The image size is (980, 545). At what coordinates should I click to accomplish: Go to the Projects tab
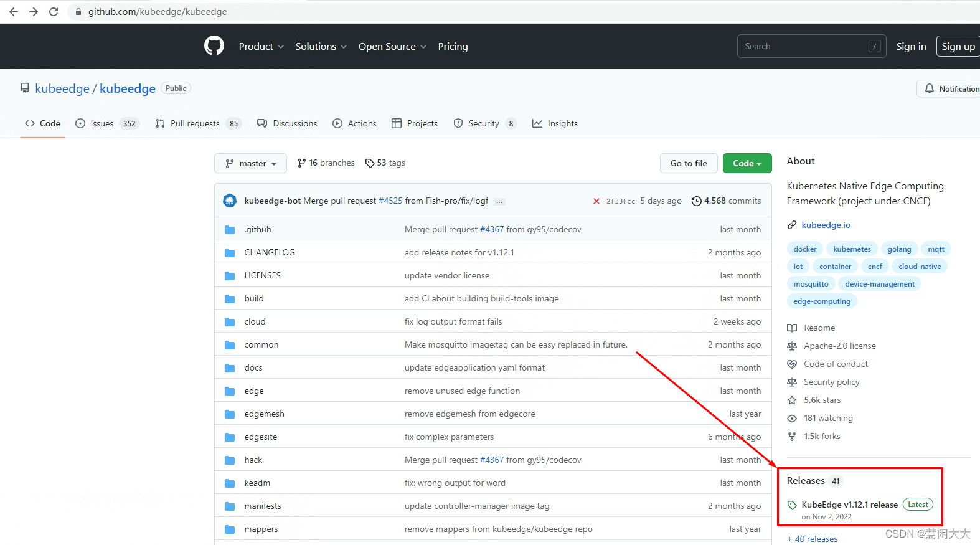pos(415,123)
